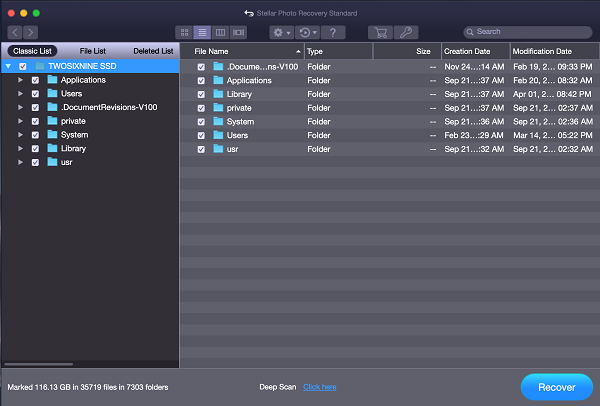Click the TWOSIXNINE SSD drive icon
This screenshot has width=600, height=406.
point(40,66)
